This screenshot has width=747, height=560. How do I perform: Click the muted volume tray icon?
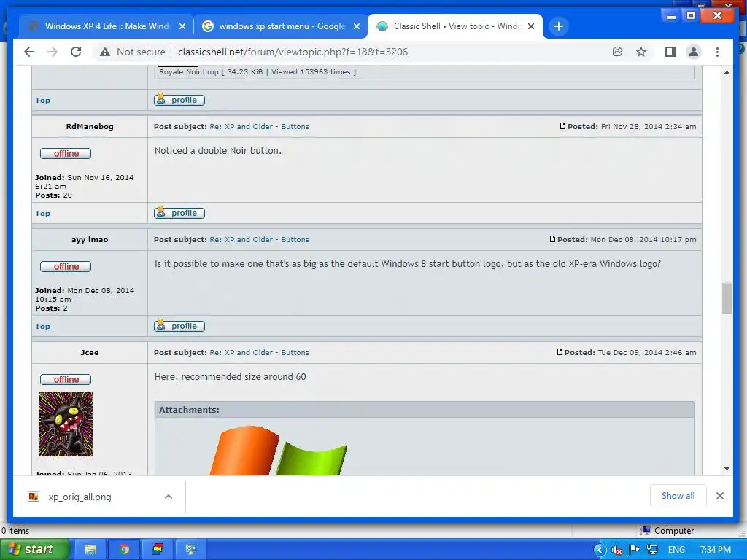pyautogui.click(x=617, y=550)
